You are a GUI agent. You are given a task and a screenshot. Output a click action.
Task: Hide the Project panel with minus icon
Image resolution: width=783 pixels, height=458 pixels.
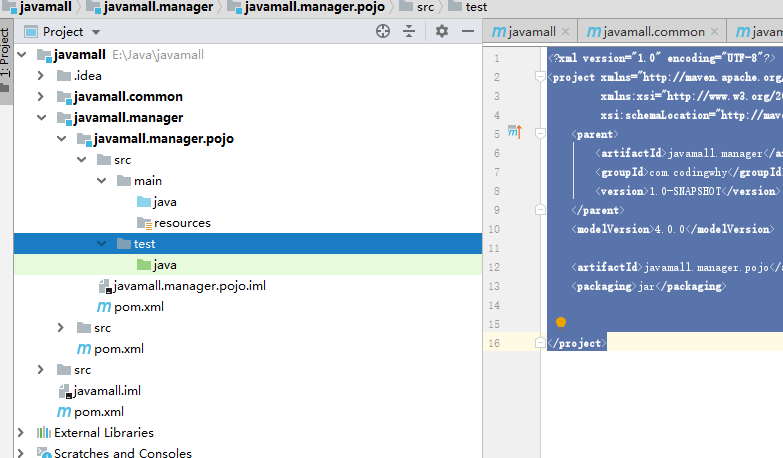click(x=467, y=31)
